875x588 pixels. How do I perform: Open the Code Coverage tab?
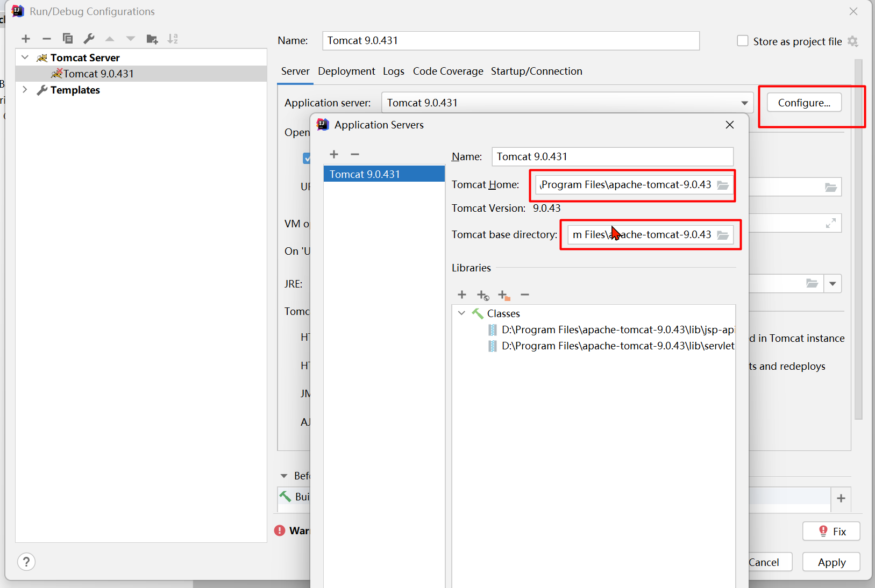point(448,71)
